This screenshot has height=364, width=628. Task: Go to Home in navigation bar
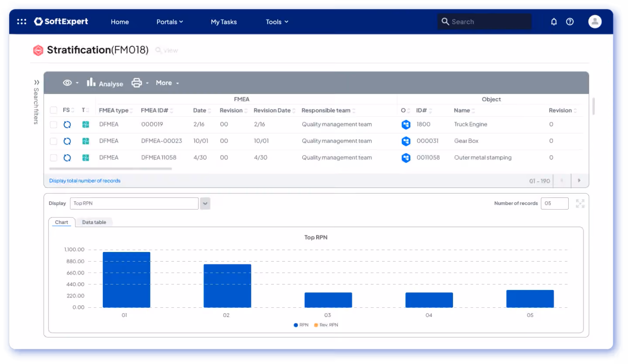click(119, 22)
